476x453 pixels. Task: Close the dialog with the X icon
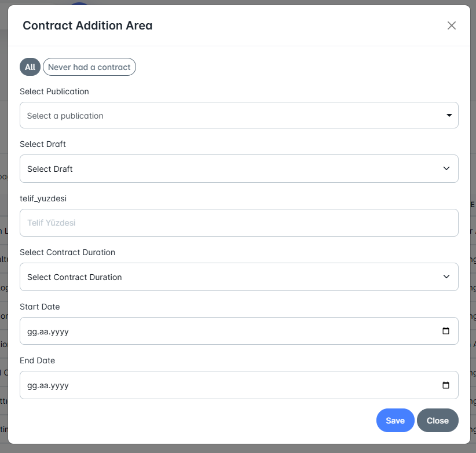point(452,25)
